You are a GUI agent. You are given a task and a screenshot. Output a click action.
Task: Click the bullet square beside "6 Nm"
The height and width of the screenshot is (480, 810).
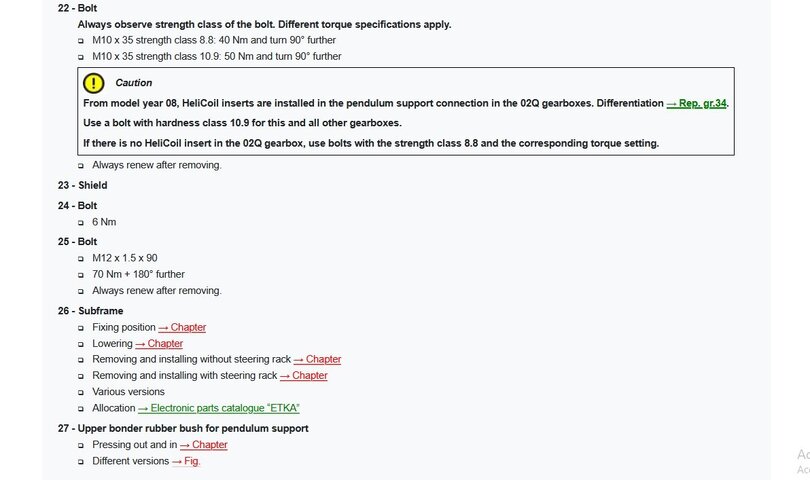(81, 222)
